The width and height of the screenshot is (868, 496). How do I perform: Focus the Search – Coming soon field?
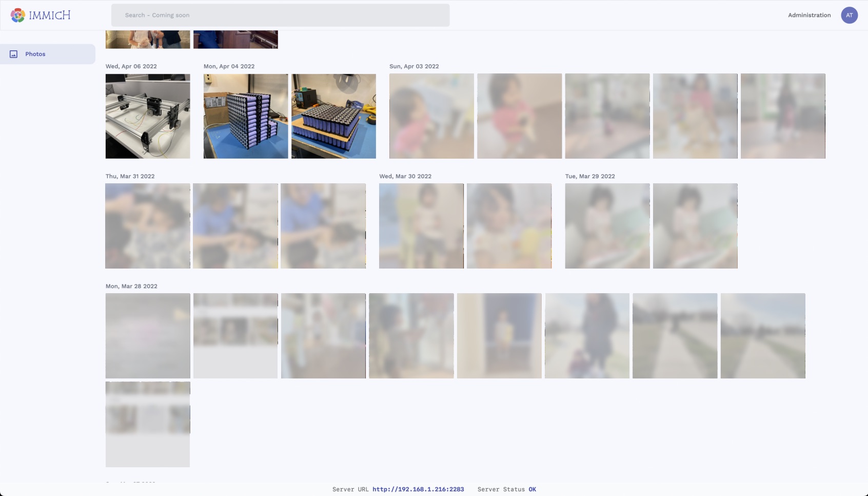[280, 15]
